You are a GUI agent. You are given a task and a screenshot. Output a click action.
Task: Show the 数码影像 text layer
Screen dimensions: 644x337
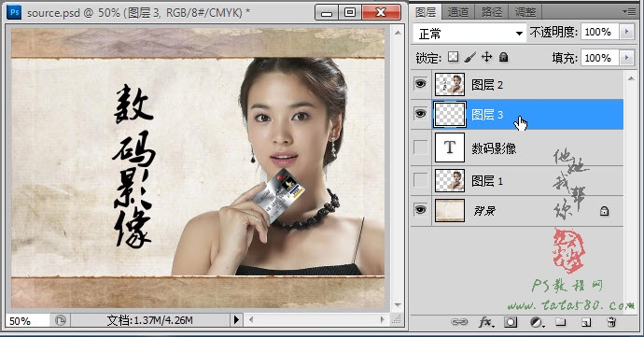coord(420,147)
